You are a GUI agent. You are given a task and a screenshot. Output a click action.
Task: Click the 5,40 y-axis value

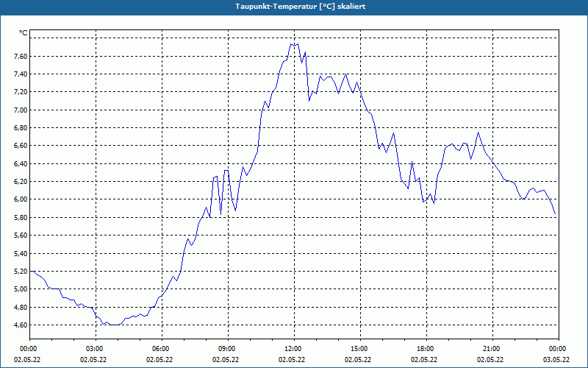pyautogui.click(x=21, y=253)
